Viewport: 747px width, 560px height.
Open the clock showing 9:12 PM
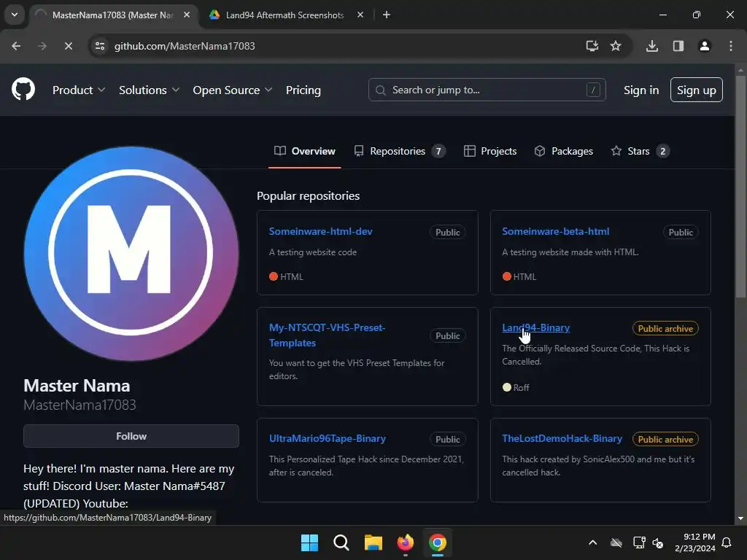695,542
